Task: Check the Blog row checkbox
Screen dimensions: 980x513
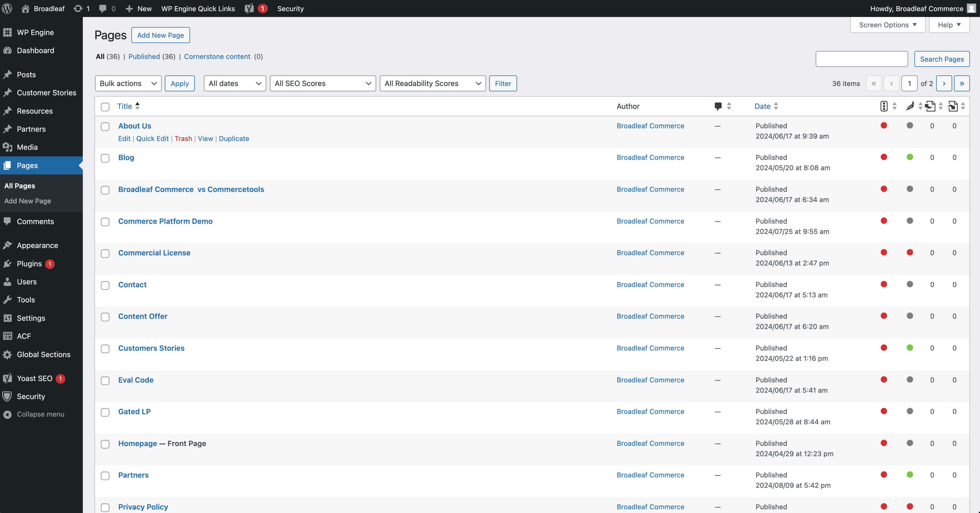Action: (105, 158)
